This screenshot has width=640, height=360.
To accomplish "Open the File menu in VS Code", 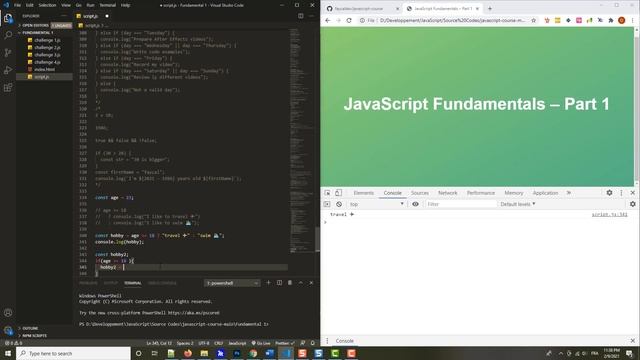I will tap(18, 5).
